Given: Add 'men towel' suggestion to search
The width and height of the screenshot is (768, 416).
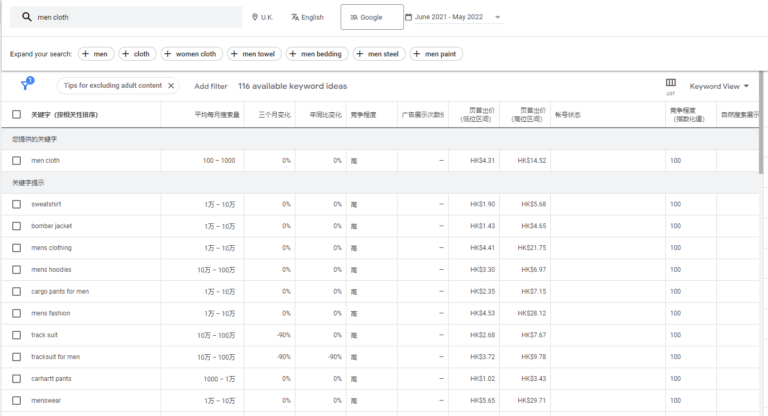Looking at the screenshot, I should (254, 54).
